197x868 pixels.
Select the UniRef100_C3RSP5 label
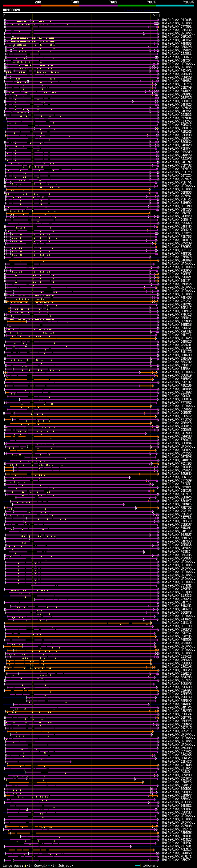pyautogui.click(x=177, y=47)
